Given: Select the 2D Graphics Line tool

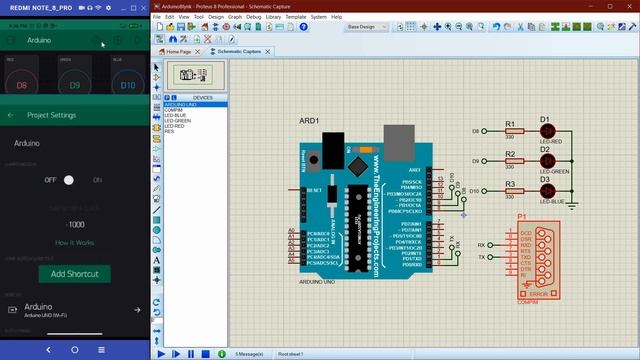Looking at the screenshot, I should (x=157, y=210).
